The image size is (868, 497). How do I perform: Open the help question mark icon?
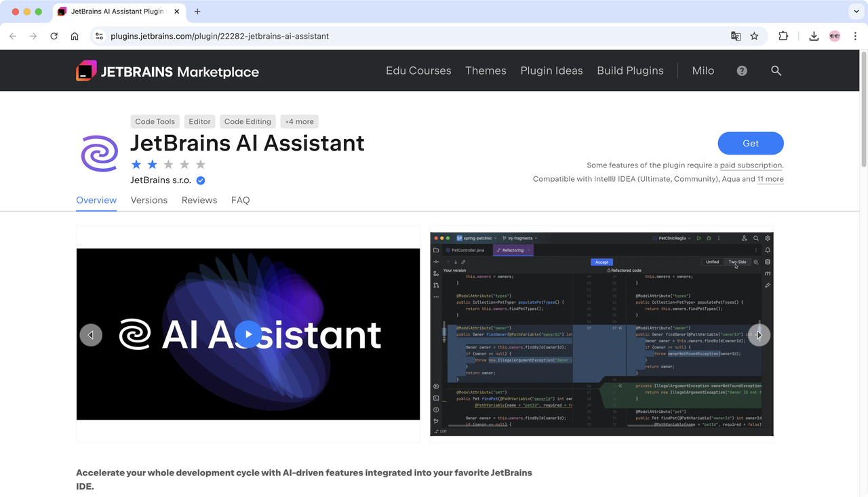(x=742, y=71)
